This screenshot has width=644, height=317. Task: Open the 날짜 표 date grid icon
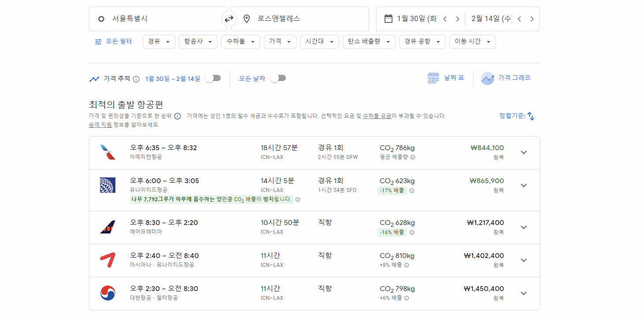pos(433,77)
